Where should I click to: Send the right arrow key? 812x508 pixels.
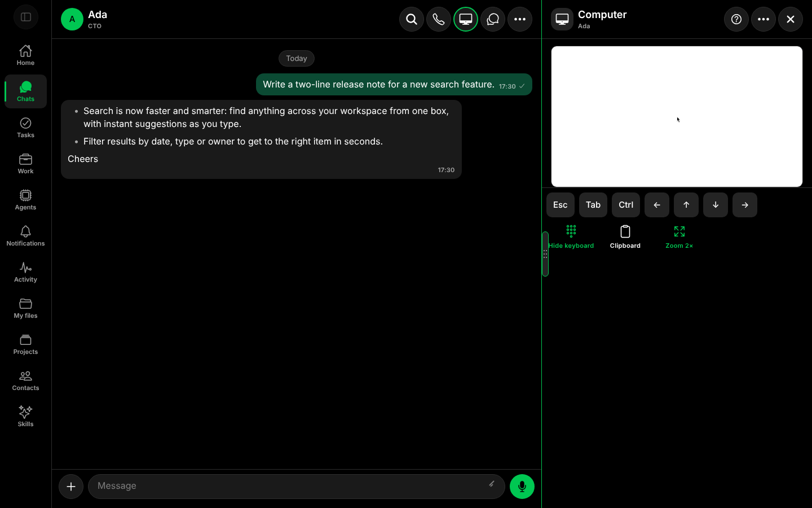coord(745,205)
